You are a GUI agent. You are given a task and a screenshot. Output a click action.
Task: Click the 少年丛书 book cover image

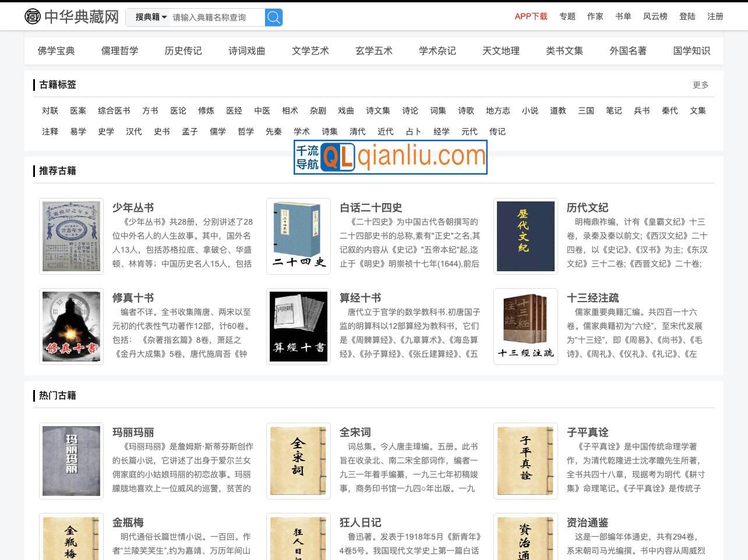coord(71,236)
